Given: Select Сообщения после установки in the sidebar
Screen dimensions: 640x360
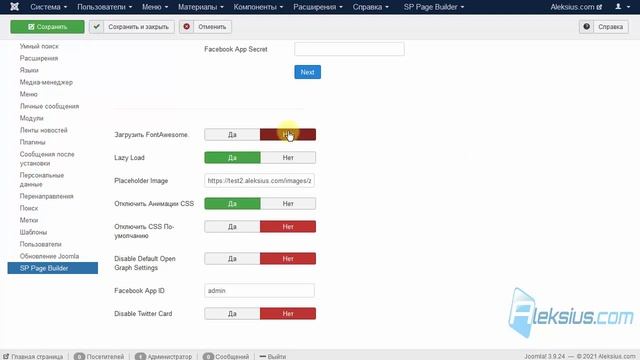Looking at the screenshot, I should pyautogui.click(x=47, y=159).
